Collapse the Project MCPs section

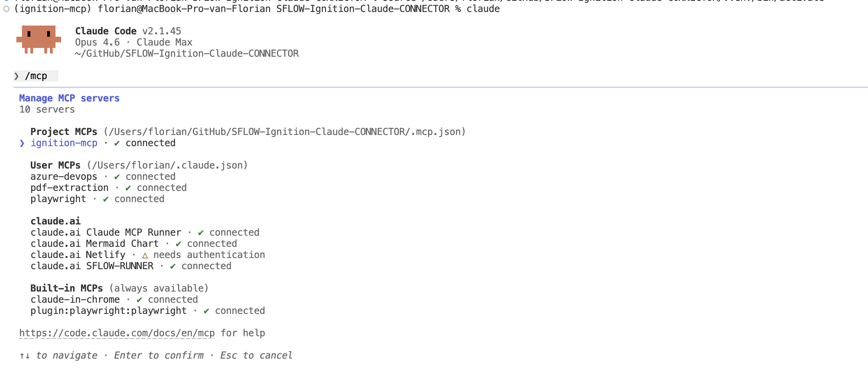63,131
